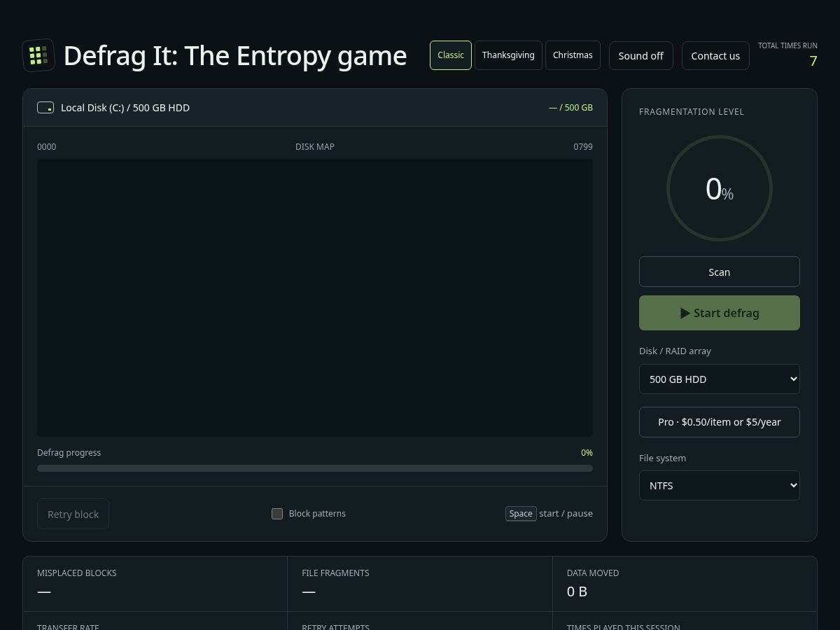Click the Defrag progress bar

tap(315, 468)
